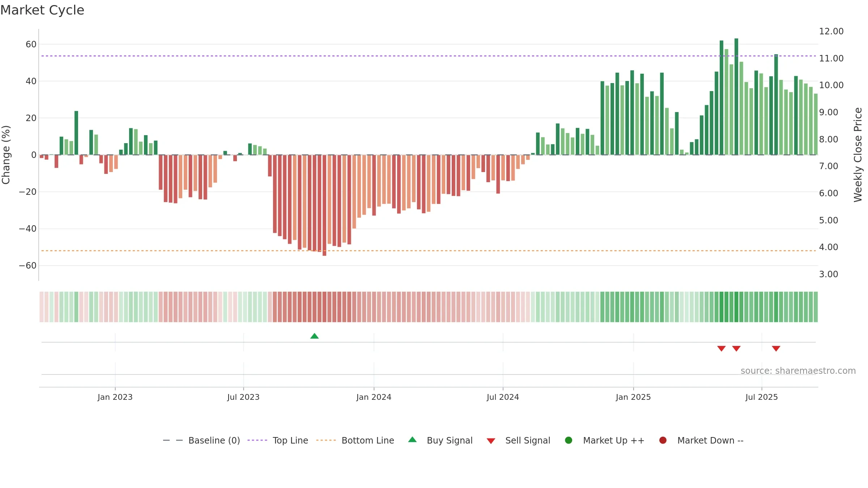Click the −60 tick on Change axis
The width and height of the screenshot is (868, 488).
(x=28, y=266)
